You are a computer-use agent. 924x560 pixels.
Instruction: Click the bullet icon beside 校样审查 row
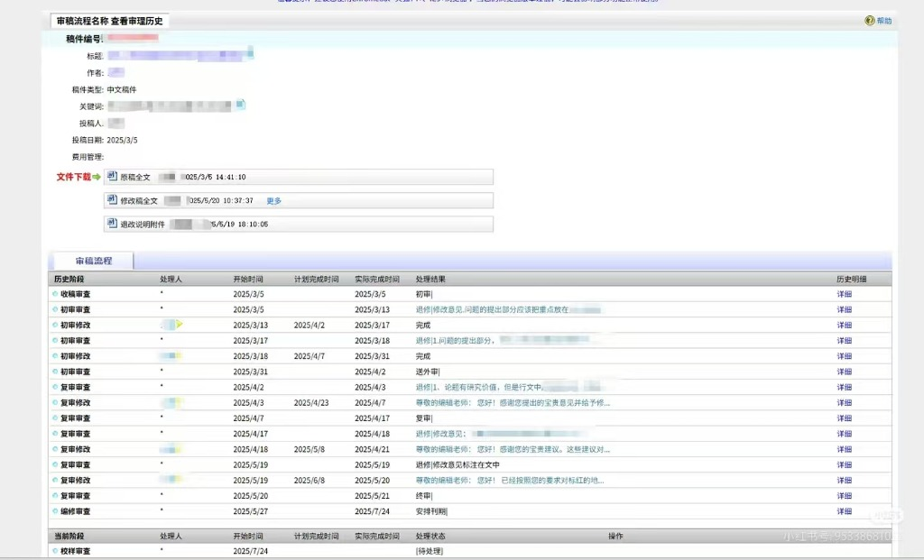click(x=55, y=551)
